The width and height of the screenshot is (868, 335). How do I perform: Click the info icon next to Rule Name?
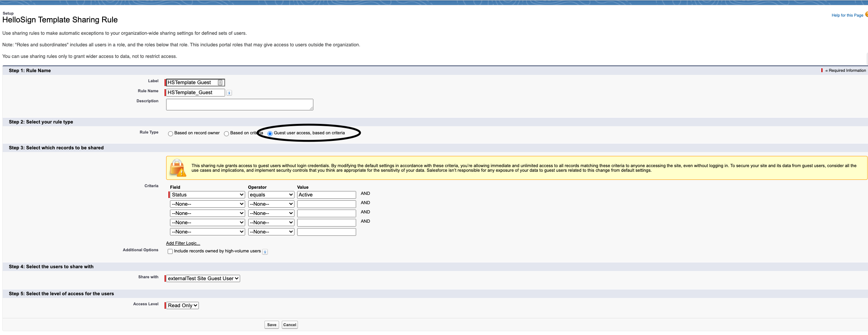coord(229,93)
